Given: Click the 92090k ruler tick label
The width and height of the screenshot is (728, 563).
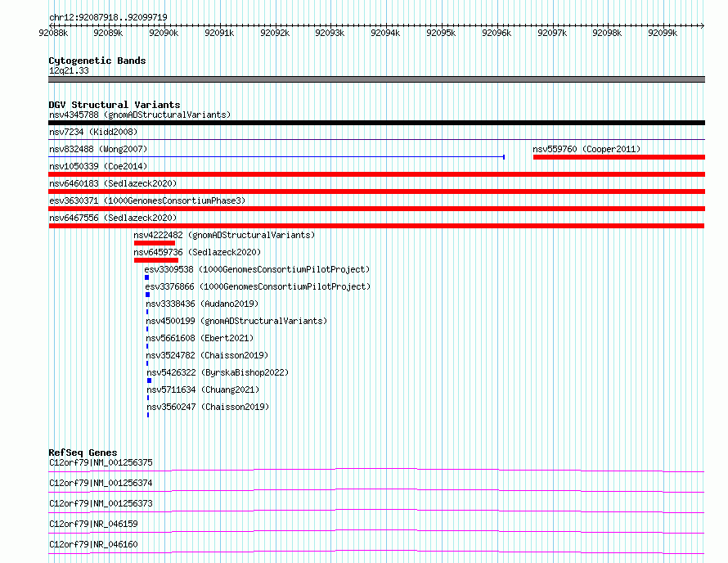Looking at the screenshot, I should point(164,33).
